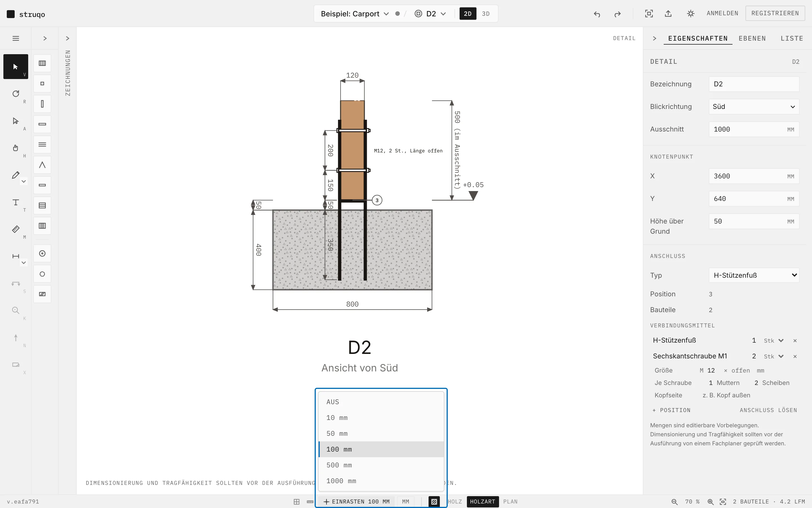This screenshot has width=812, height=508.
Task: Expand the ZEICHNUNGEN side panel
Action: click(67, 38)
